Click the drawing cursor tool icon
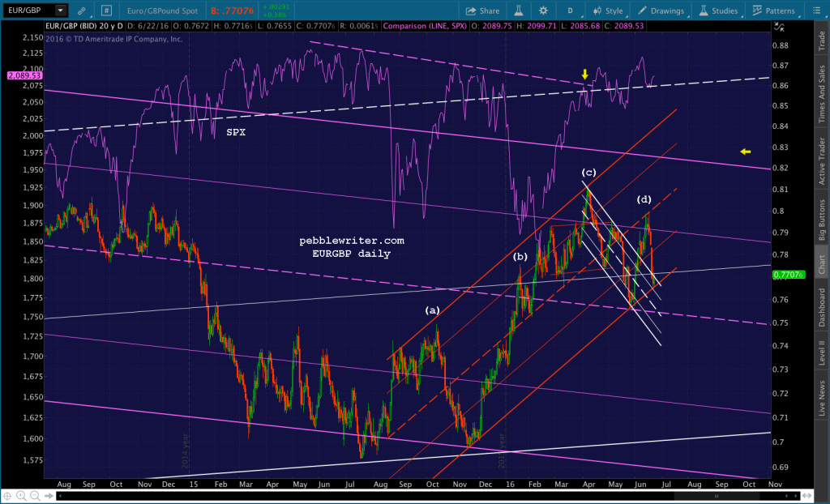Screen dimensions: 830x504 point(779,27)
